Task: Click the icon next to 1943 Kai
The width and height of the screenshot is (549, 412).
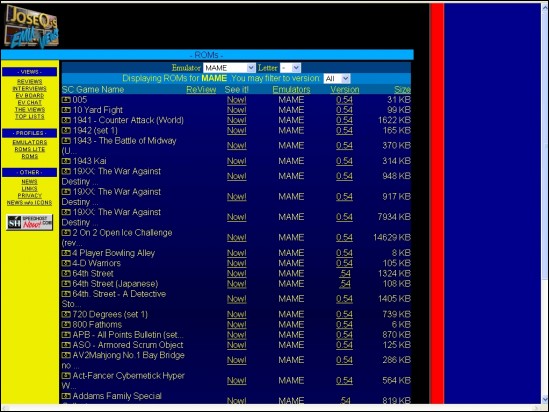Action: (x=66, y=161)
